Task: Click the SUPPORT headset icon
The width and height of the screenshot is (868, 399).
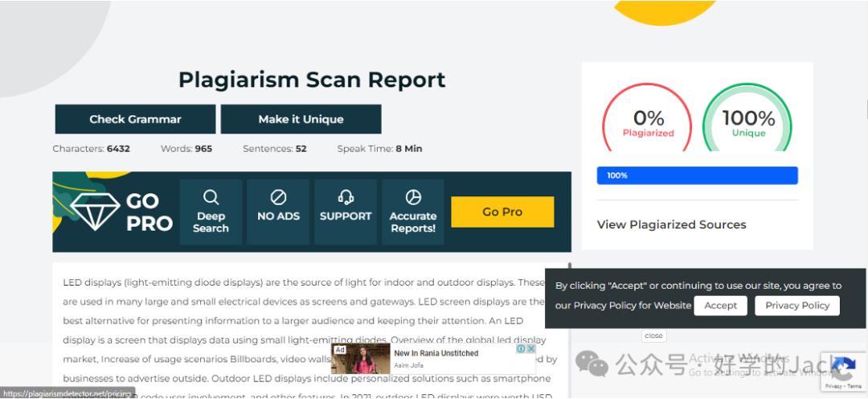Action: 346,197
